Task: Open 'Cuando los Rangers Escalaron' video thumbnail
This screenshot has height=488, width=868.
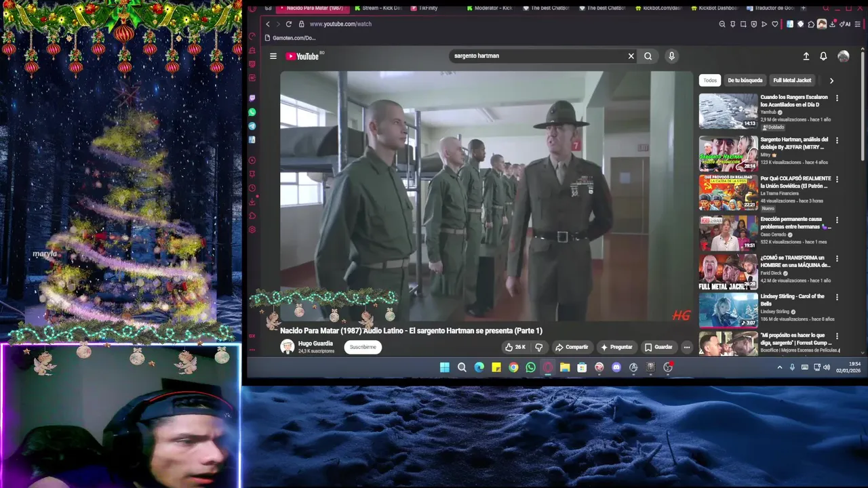Action: [x=728, y=111]
